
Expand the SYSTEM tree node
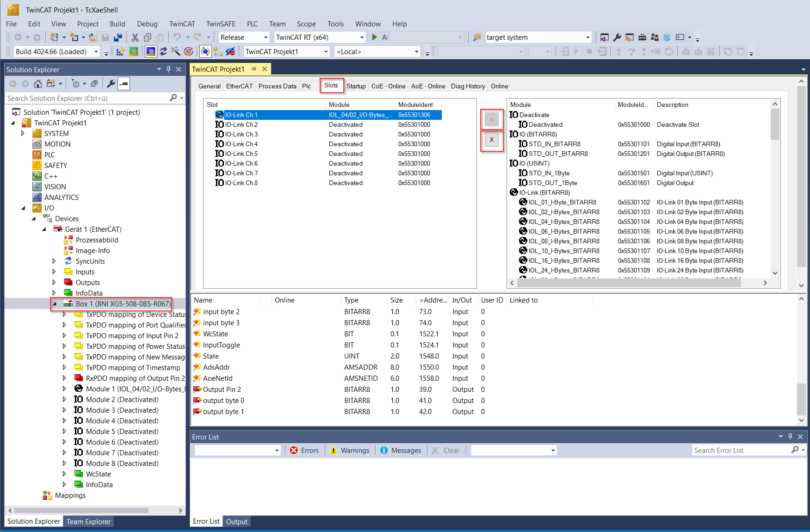coord(23,134)
